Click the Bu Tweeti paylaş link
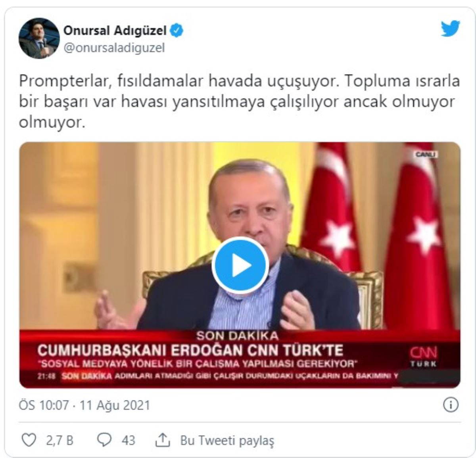 tap(227, 440)
